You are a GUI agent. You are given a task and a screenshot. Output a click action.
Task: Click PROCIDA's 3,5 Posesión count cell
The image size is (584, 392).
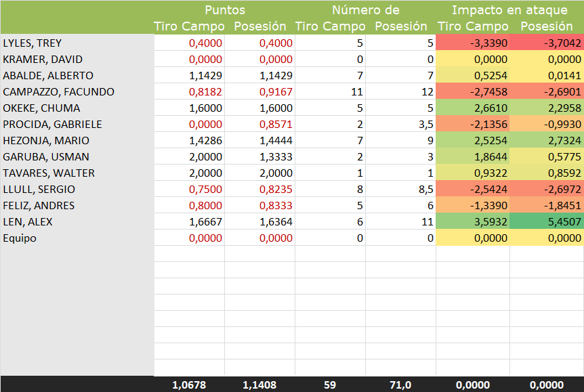400,124
